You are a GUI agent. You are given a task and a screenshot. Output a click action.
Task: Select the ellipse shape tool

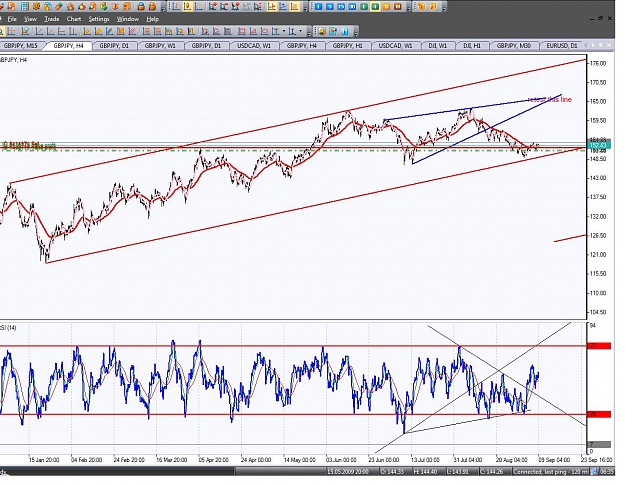click(264, 31)
